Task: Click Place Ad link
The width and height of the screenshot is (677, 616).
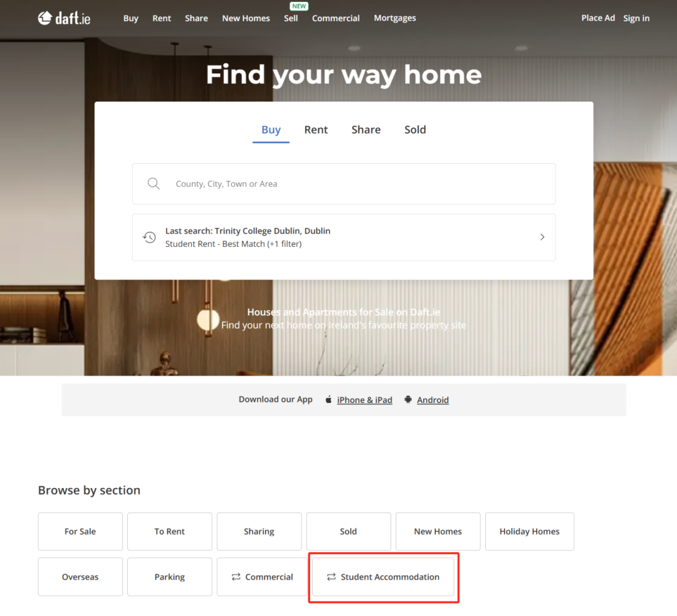Action: pos(598,18)
